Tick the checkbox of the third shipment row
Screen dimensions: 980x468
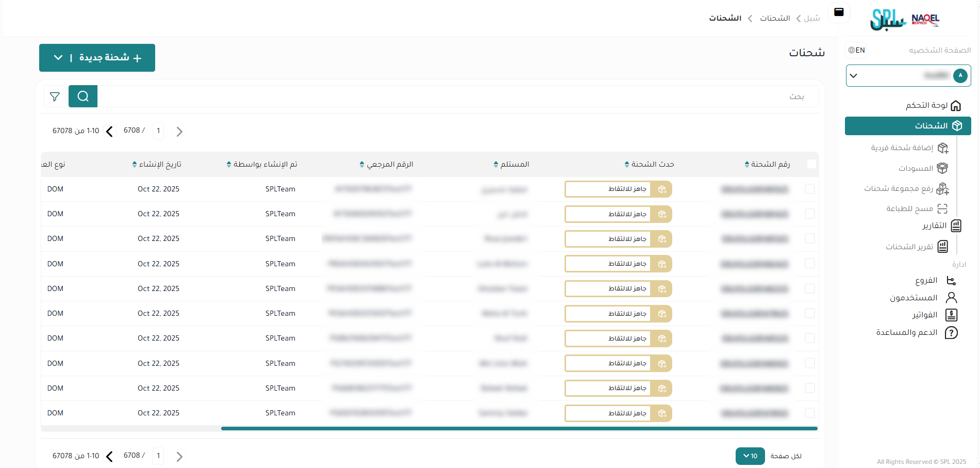(810, 238)
